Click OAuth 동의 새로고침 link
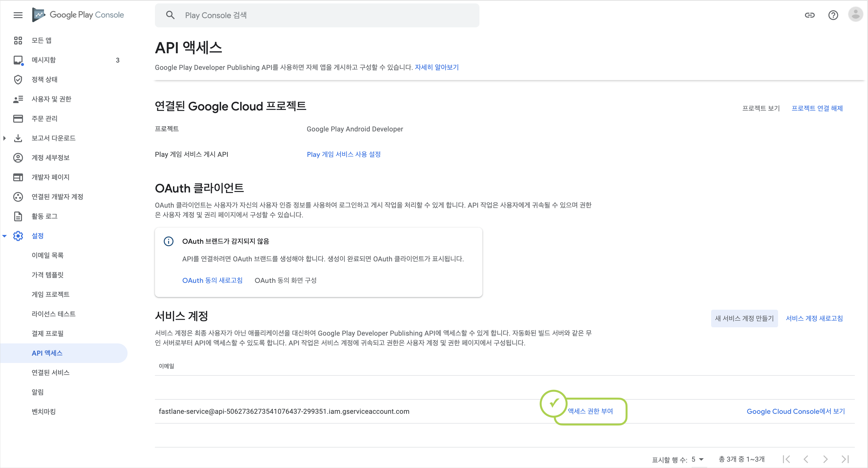 point(212,280)
